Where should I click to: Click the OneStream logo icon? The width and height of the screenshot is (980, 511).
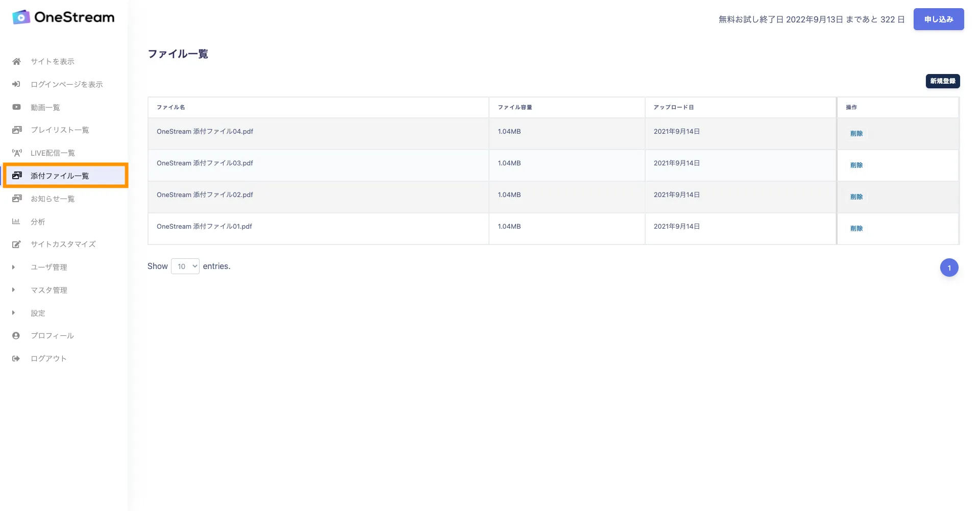point(21,17)
